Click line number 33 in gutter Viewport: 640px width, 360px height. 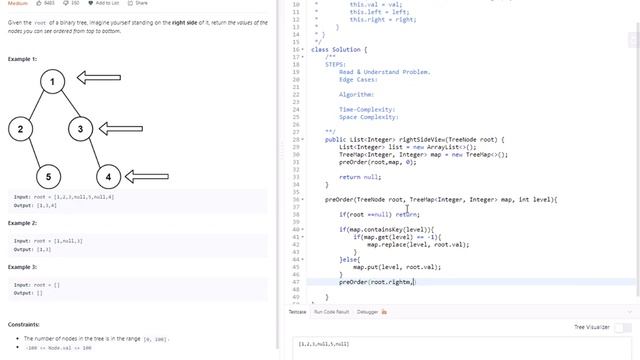tap(296, 177)
